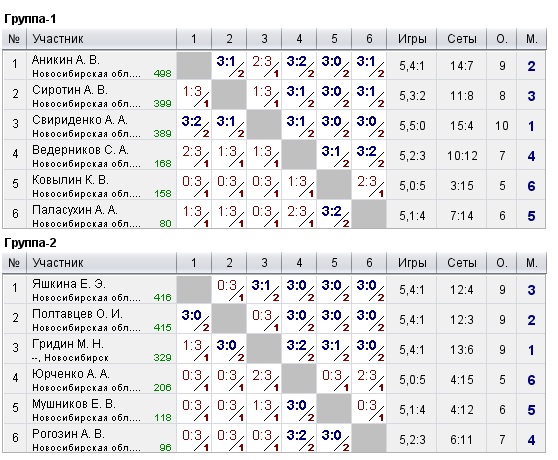Click the rating 498 next to Аникин

tap(163, 74)
